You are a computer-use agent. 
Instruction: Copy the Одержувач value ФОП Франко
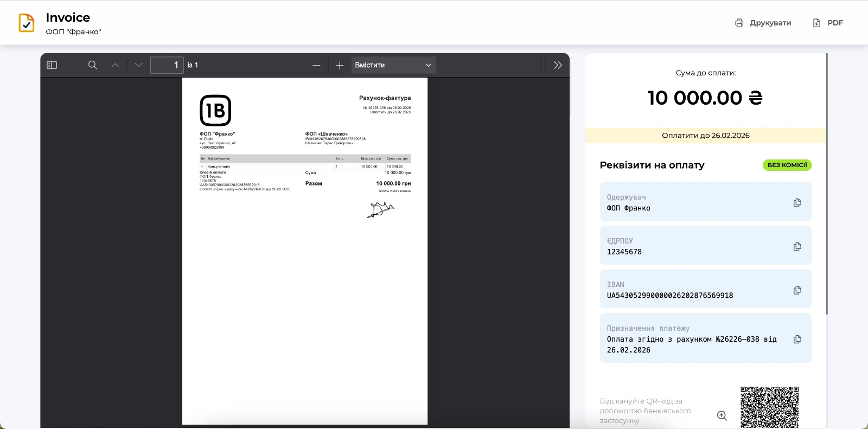pos(797,203)
